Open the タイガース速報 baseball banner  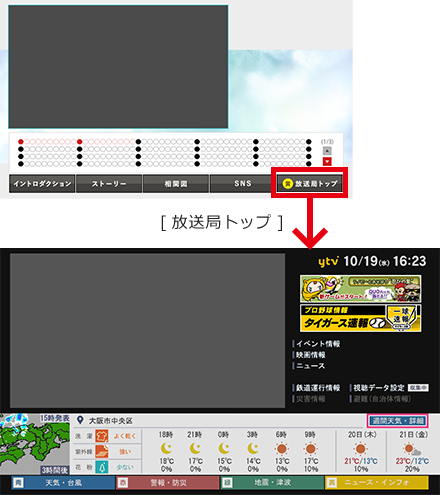pos(360,318)
